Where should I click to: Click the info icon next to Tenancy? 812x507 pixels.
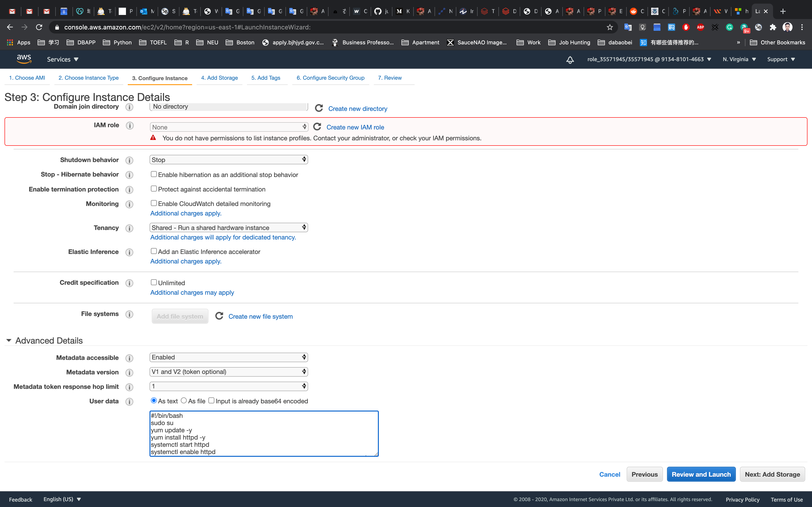[129, 228]
